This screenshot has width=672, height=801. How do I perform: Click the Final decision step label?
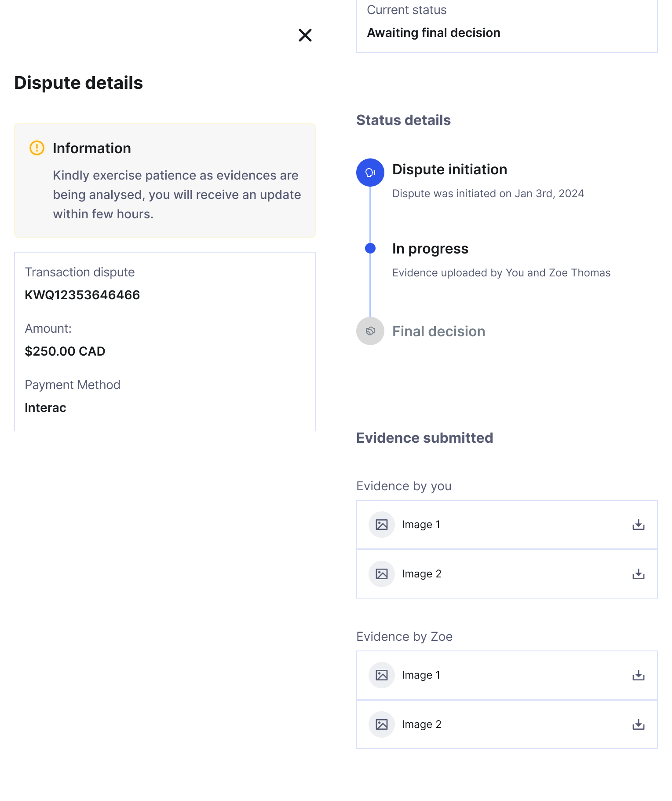(438, 331)
